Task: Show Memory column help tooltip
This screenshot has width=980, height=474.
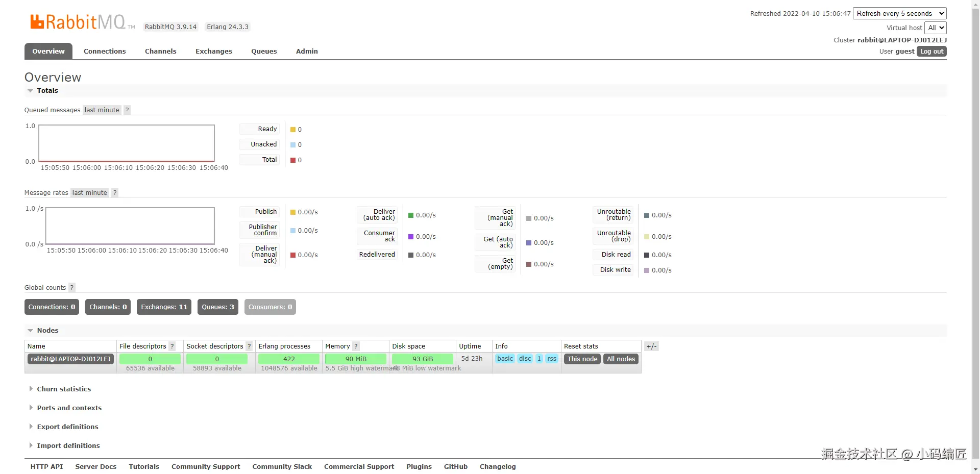Action: (x=356, y=346)
